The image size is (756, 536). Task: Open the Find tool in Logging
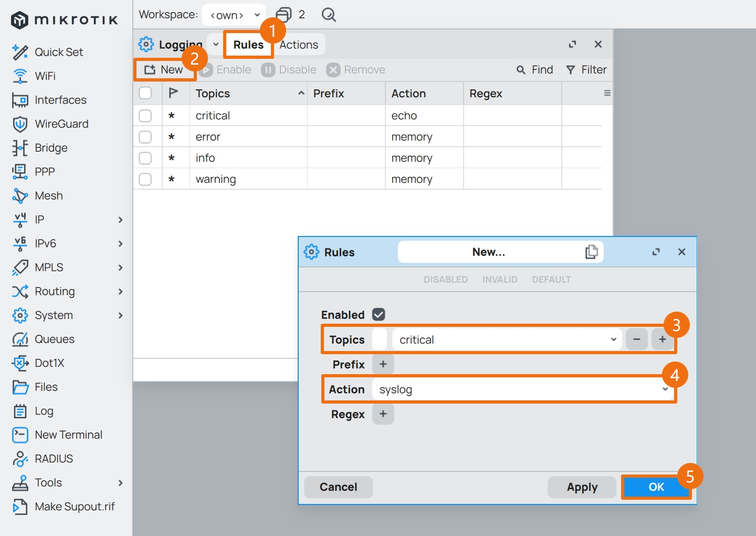535,70
